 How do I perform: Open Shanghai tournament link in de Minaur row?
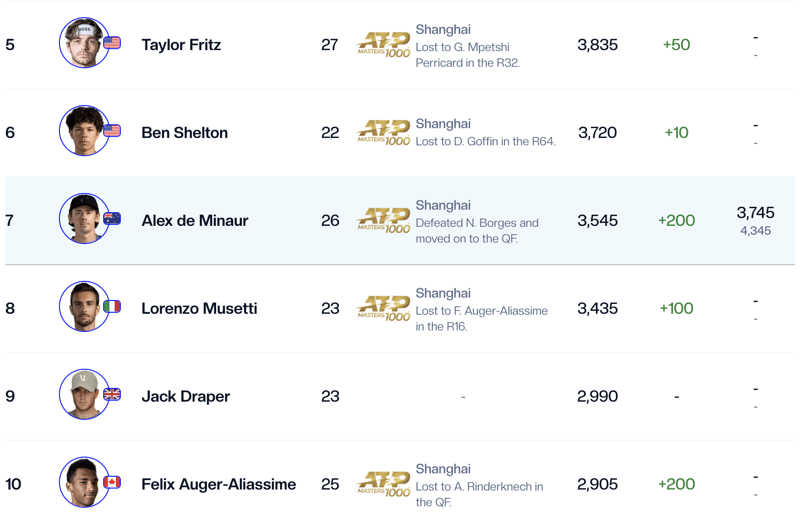click(443, 205)
